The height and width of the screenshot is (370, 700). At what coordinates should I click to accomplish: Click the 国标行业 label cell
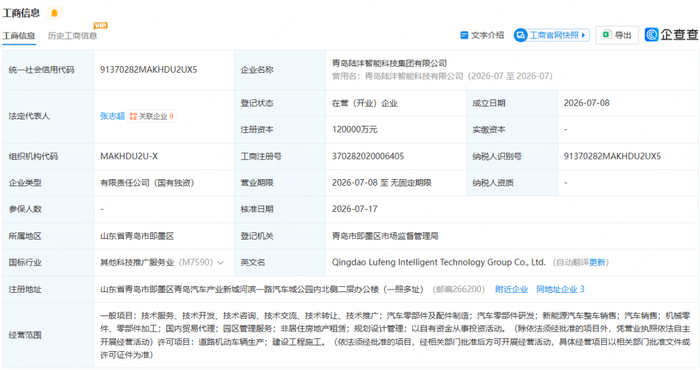[48, 262]
